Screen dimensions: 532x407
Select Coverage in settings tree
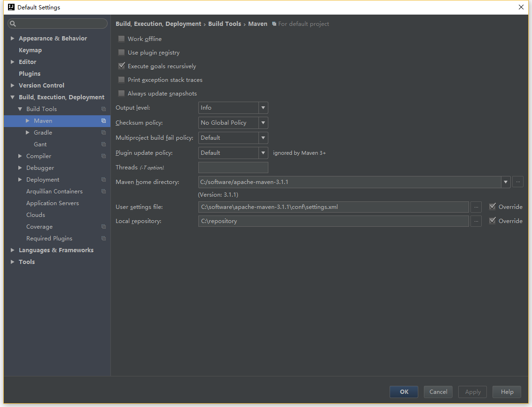(39, 227)
